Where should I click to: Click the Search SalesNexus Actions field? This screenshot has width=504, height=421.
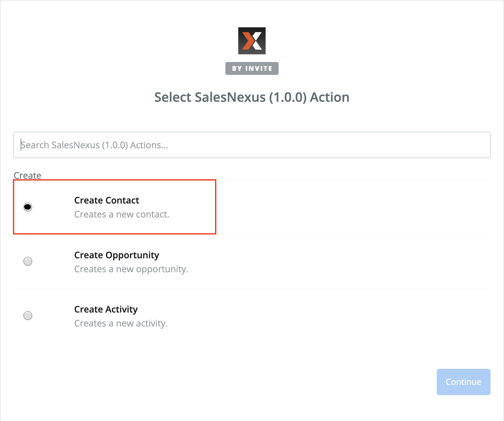click(252, 145)
